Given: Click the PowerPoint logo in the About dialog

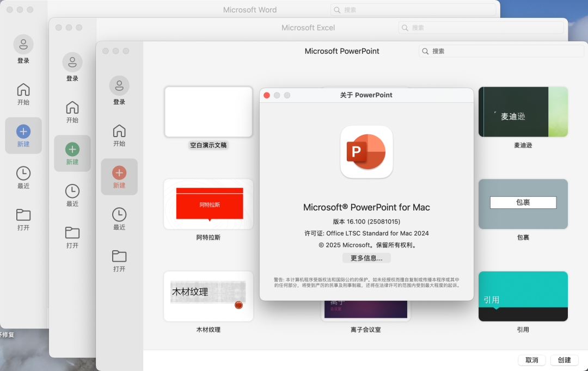Looking at the screenshot, I should coord(366,152).
